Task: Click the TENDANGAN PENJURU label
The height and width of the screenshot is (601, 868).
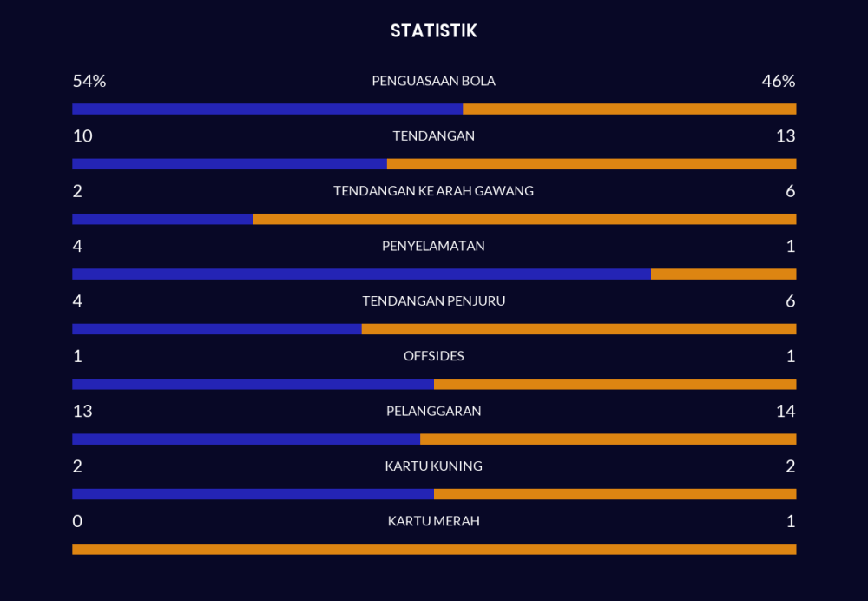Action: 433,301
